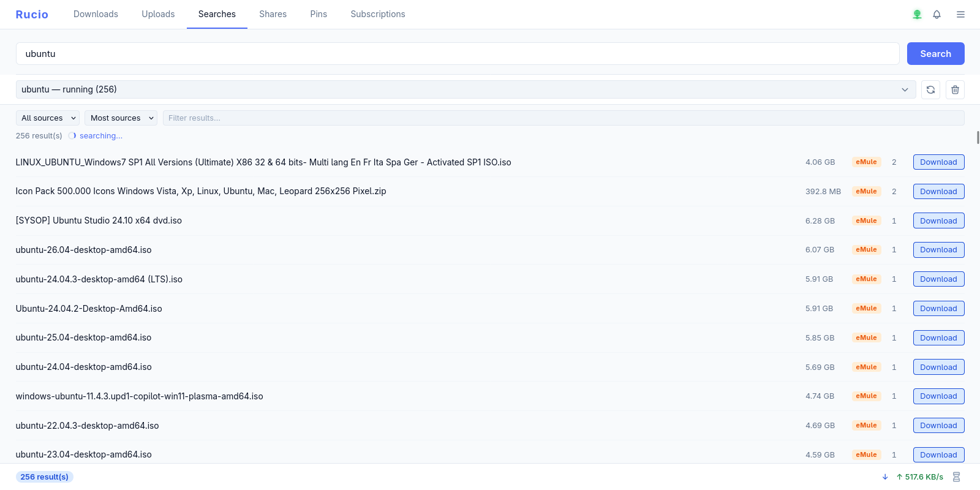
Task: Click eMule badge on ubuntu-26.04 row
Action: [x=866, y=250]
